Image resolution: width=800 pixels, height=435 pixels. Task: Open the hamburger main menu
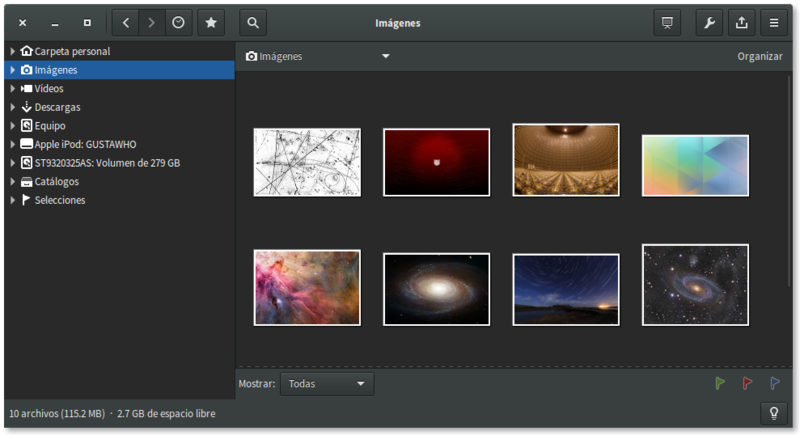[x=773, y=22]
